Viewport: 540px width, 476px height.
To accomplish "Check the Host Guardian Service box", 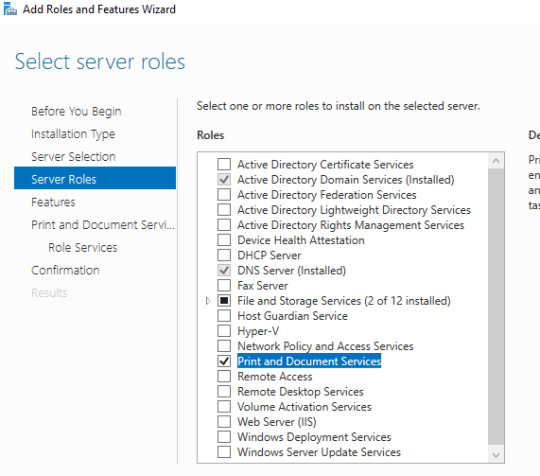I will pyautogui.click(x=224, y=316).
